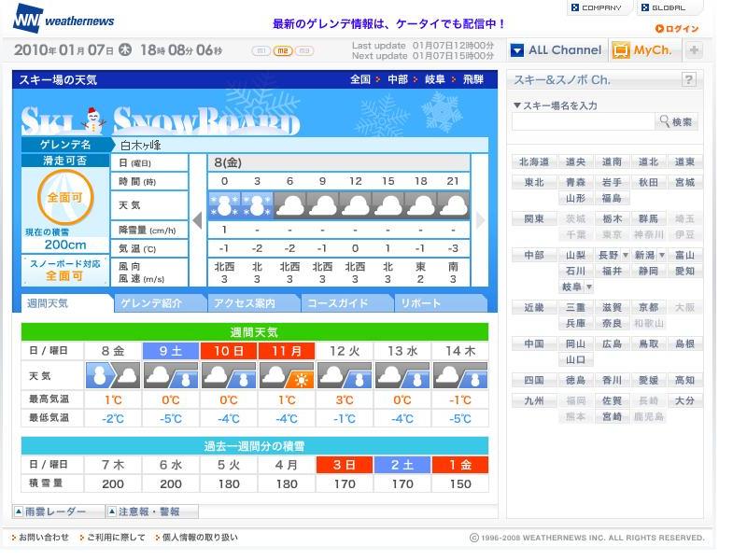Expand the 岐阜 region dropdown
This screenshot has height=560, width=747.
click(589, 287)
